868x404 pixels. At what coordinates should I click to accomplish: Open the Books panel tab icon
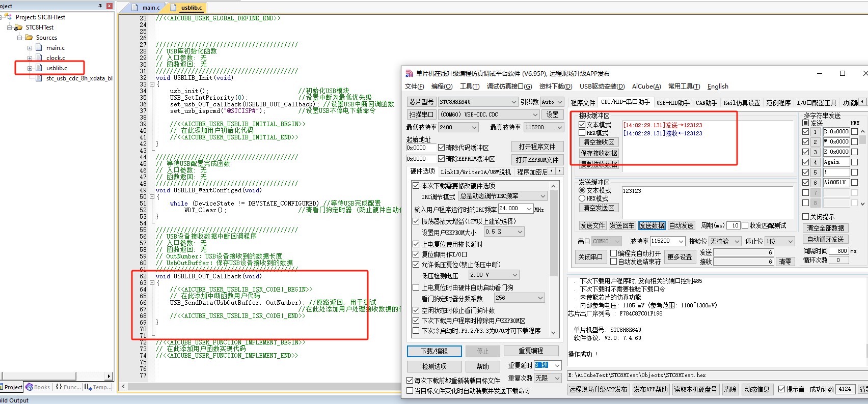pyautogui.click(x=29, y=387)
